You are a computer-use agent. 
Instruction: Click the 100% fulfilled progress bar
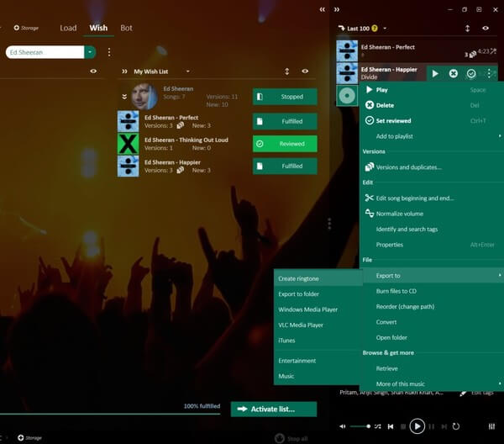110,414
